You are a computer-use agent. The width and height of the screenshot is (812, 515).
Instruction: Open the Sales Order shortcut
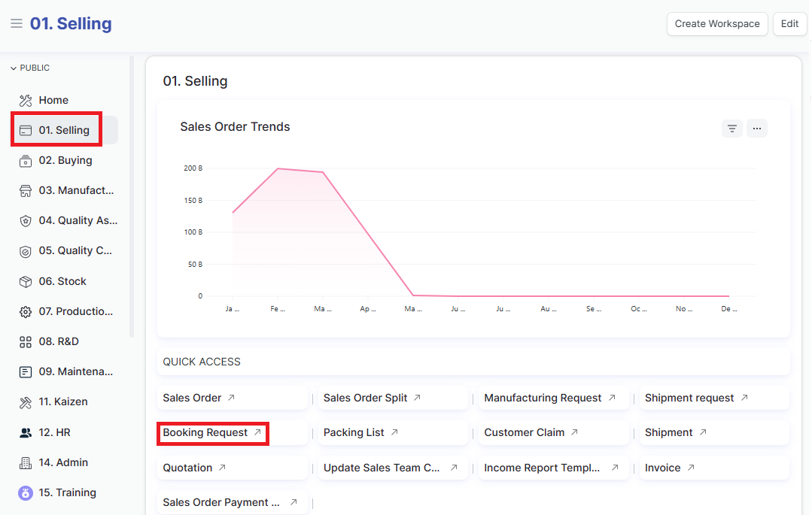click(193, 398)
